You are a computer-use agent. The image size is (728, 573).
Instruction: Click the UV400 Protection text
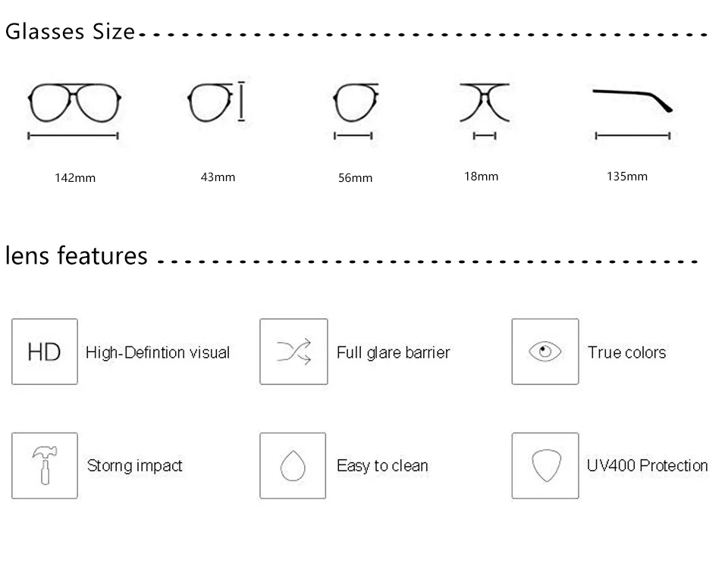click(x=647, y=465)
